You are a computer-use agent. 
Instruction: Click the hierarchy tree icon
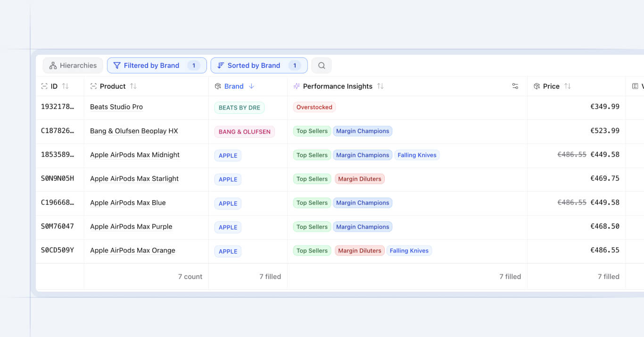point(53,66)
